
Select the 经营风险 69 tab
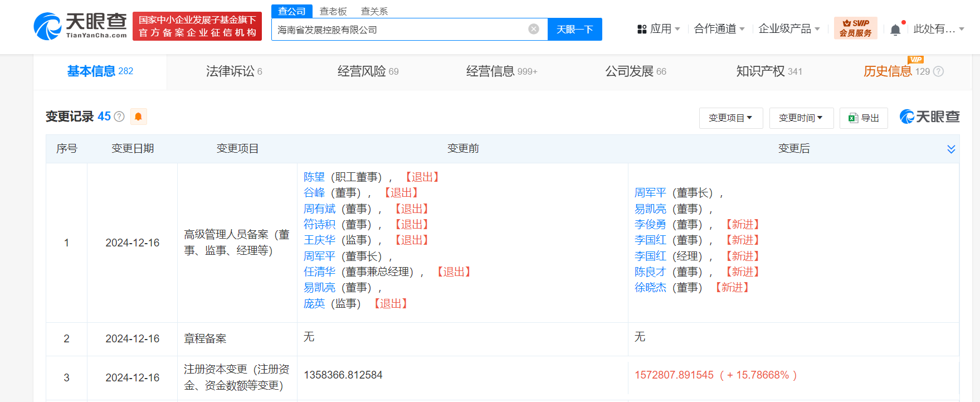368,71
